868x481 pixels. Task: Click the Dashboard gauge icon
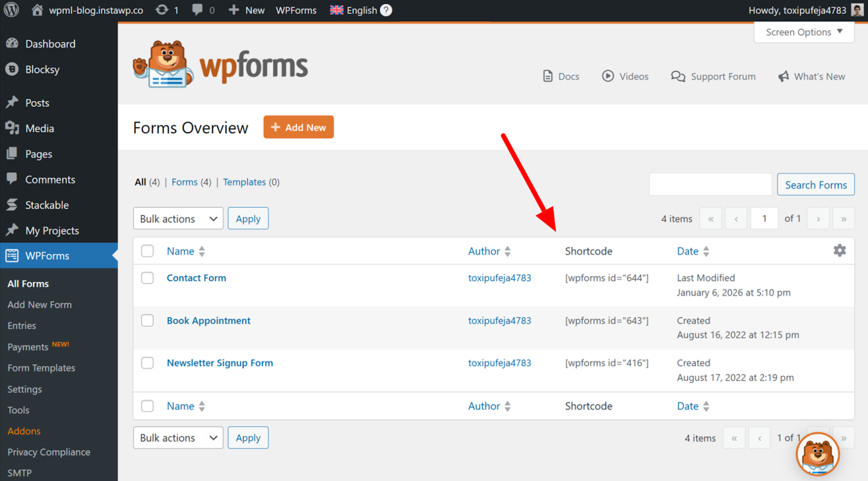coord(12,43)
